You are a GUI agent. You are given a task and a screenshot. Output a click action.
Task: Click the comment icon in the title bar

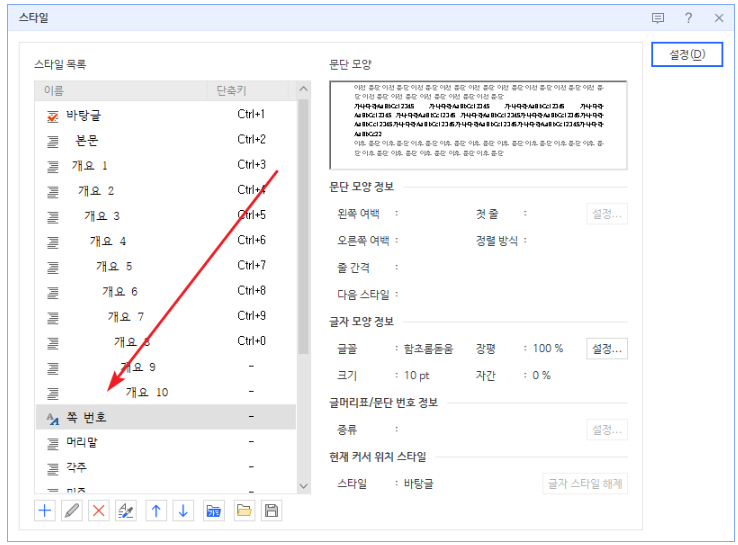coord(658,18)
